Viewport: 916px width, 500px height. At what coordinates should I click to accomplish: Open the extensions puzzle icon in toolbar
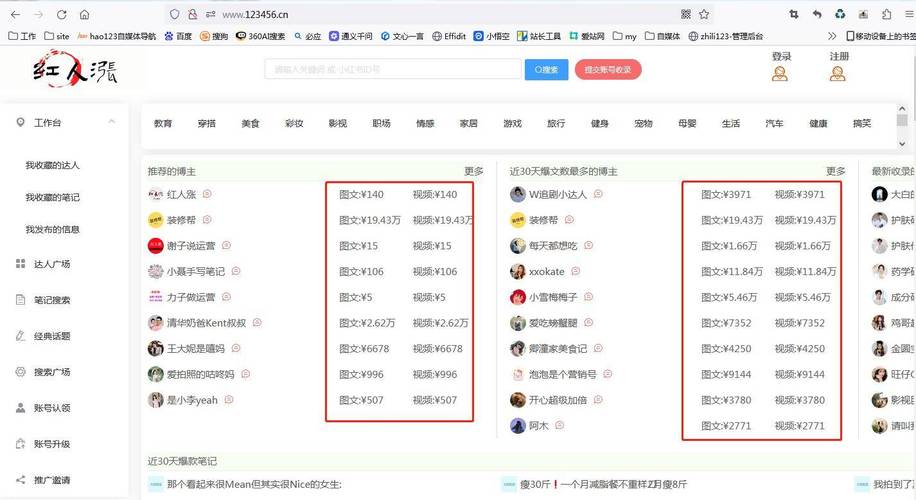pos(887,14)
